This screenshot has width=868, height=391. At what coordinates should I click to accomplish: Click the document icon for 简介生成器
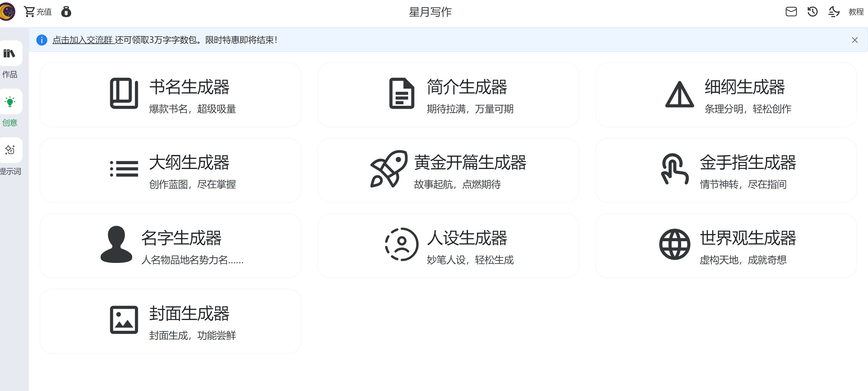401,94
